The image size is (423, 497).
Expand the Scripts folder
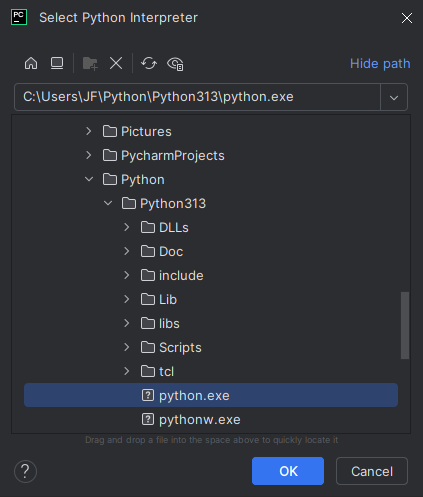tap(127, 347)
